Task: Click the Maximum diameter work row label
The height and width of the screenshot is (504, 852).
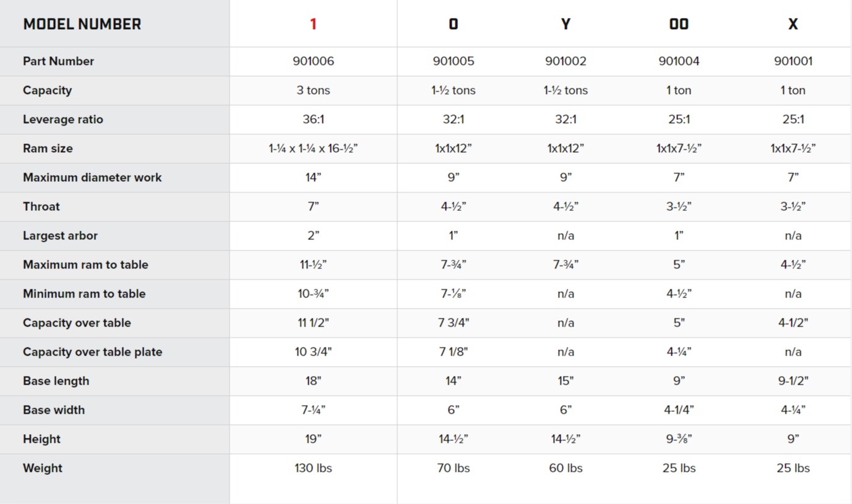Action: (x=92, y=177)
